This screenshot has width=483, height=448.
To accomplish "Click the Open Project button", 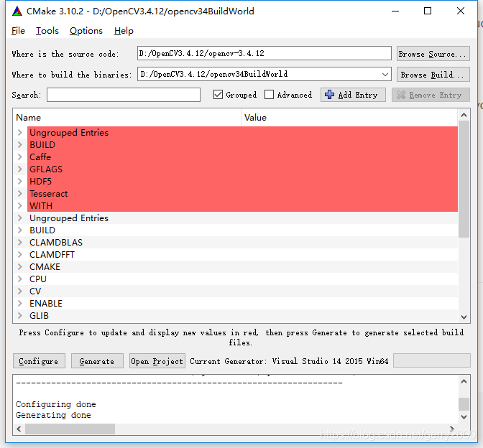I will (157, 361).
